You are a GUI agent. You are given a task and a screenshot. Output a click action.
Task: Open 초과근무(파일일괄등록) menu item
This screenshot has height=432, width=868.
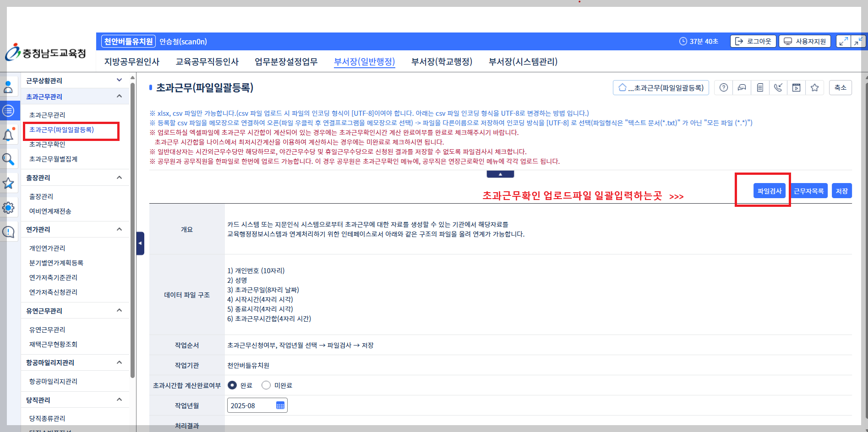[61, 130]
